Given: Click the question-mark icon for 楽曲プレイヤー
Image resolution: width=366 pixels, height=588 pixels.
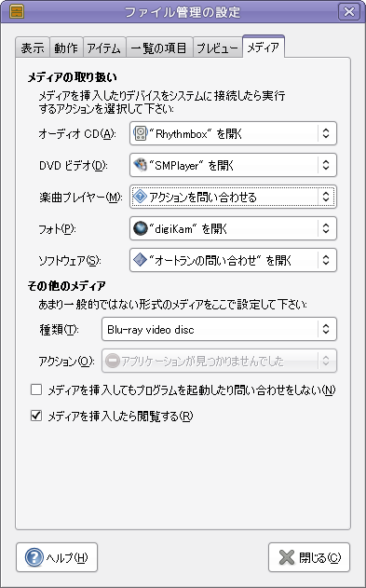Looking at the screenshot, I should tap(140, 197).
